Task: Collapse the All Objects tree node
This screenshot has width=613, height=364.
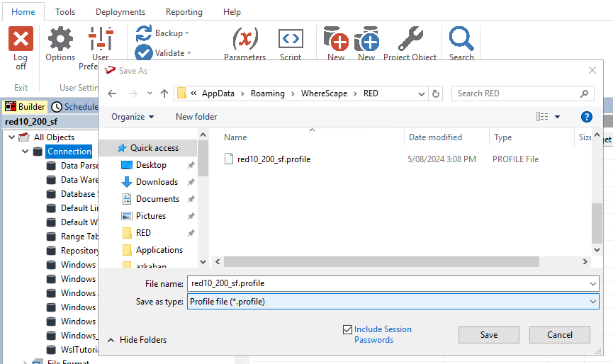Action: (12, 137)
